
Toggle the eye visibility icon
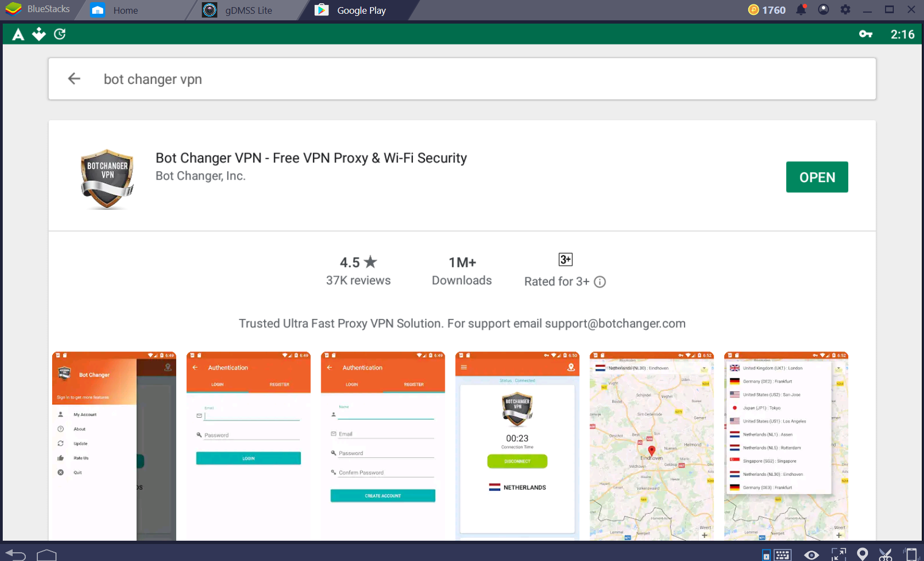(811, 555)
